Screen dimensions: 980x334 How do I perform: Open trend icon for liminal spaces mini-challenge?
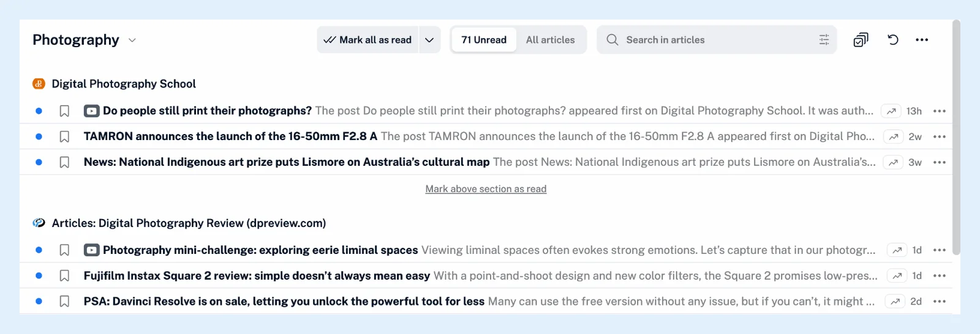[897, 250]
